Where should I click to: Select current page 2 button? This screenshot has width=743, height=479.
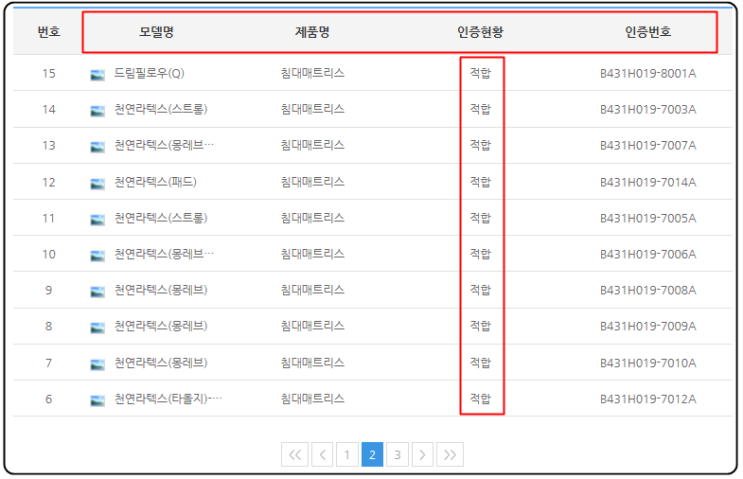point(372,455)
